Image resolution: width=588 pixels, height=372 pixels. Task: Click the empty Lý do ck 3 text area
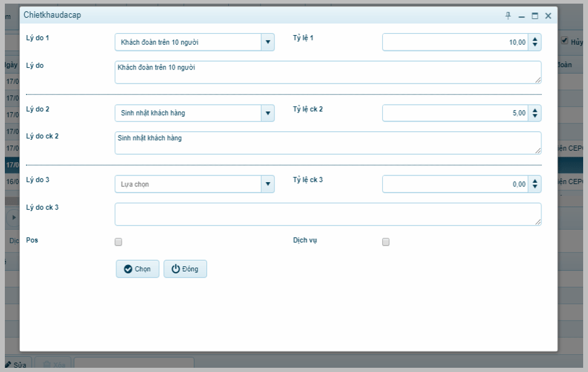tap(328, 214)
